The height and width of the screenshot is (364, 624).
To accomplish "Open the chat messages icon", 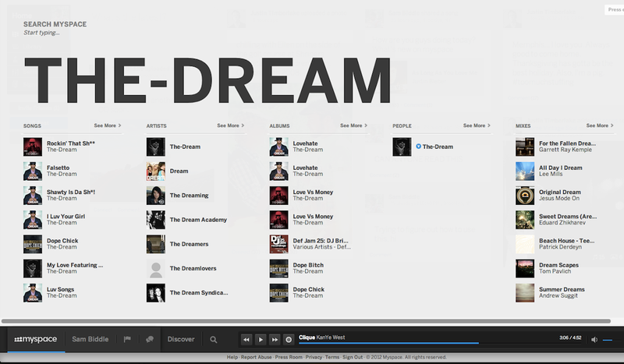I will 150,339.
